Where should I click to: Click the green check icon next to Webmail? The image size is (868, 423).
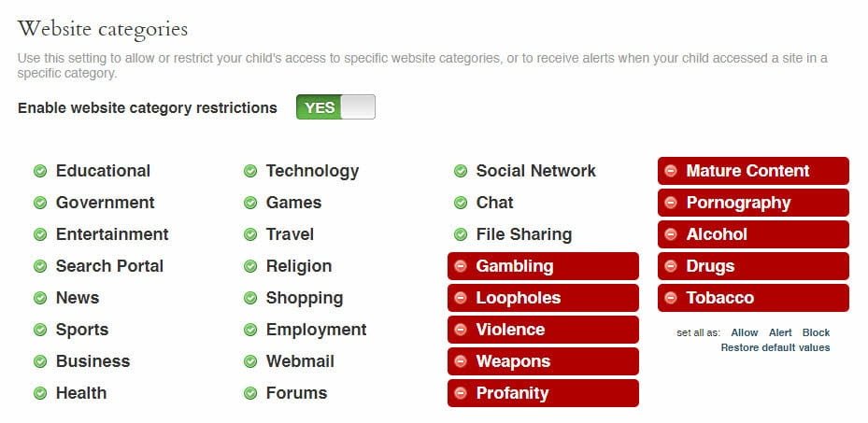(250, 361)
